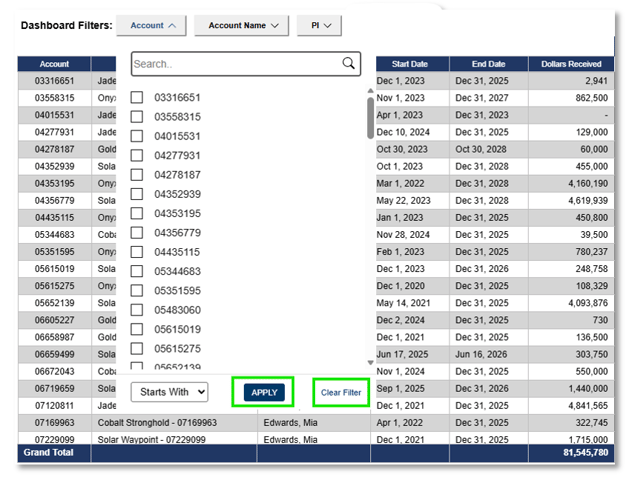Click start date Jun 17, 2025
632x483 pixels.
tap(402, 354)
